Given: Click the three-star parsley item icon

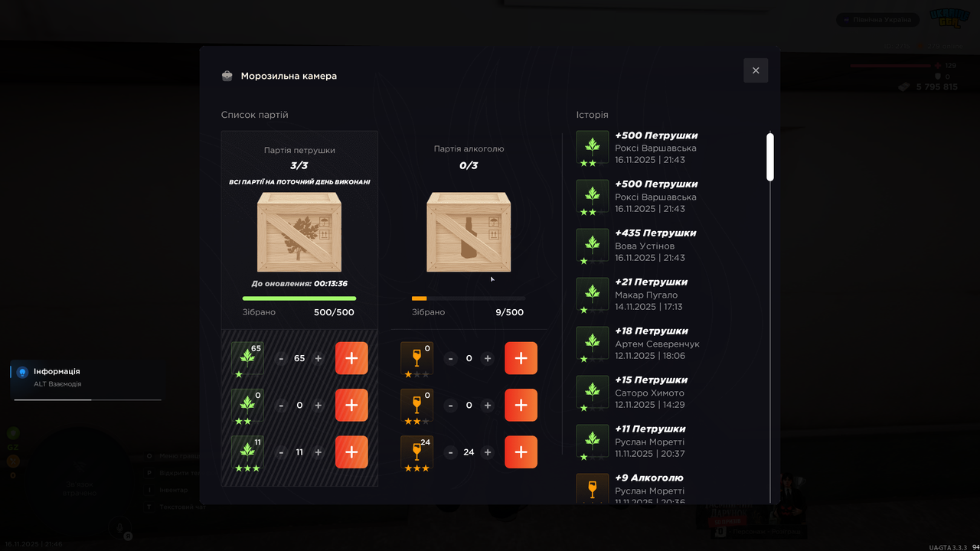Looking at the screenshot, I should (x=247, y=452).
